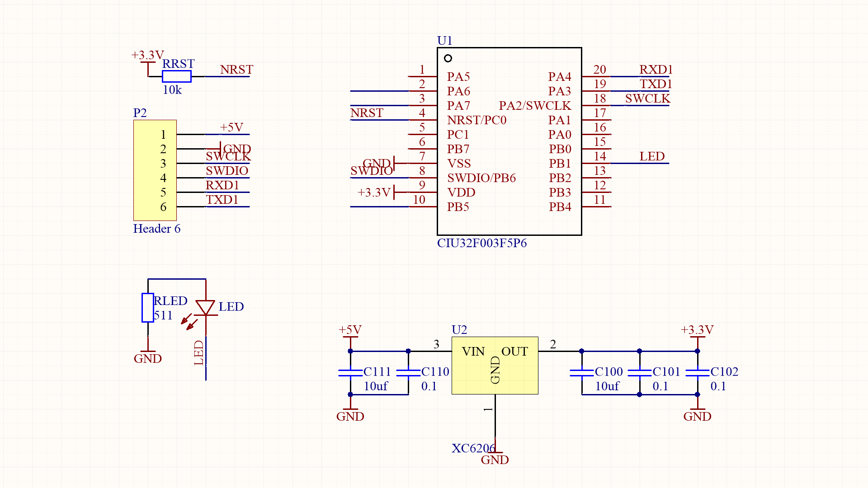The image size is (868, 488).
Task: Click the NRST net label beside RRST
Action: pos(236,70)
